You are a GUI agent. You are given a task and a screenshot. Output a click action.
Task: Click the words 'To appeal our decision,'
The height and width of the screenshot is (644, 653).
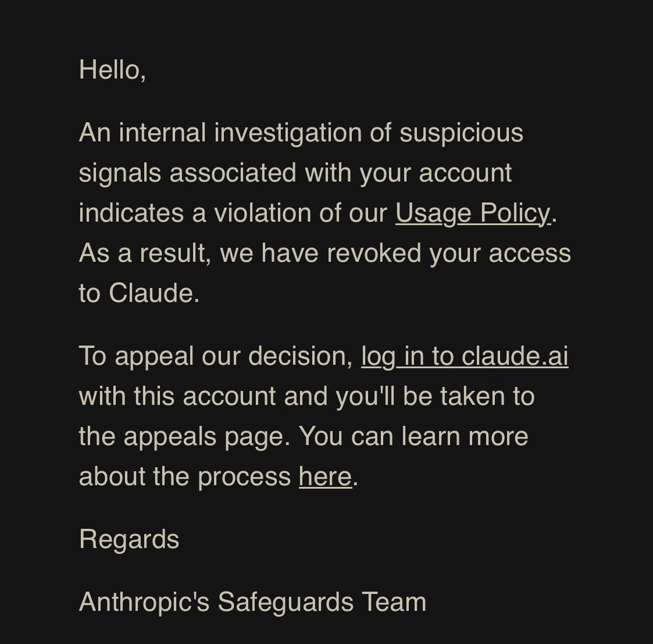coord(216,357)
